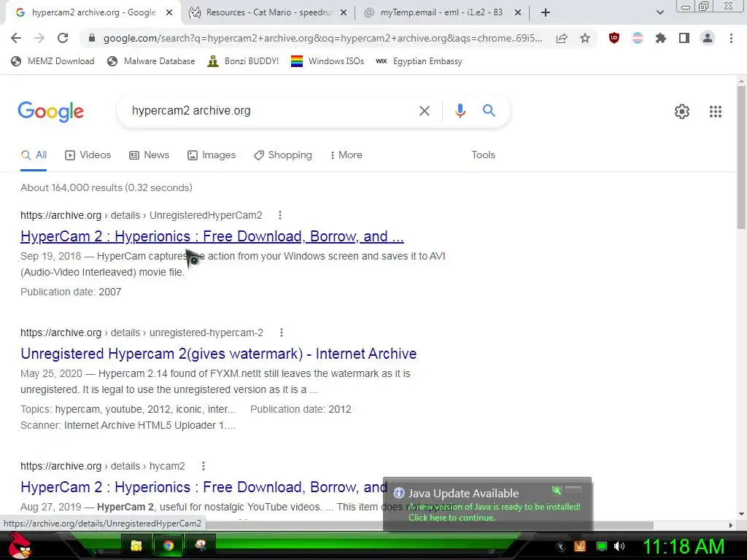Go back with the browser back arrow
The height and width of the screenshot is (560, 747).
[16, 38]
